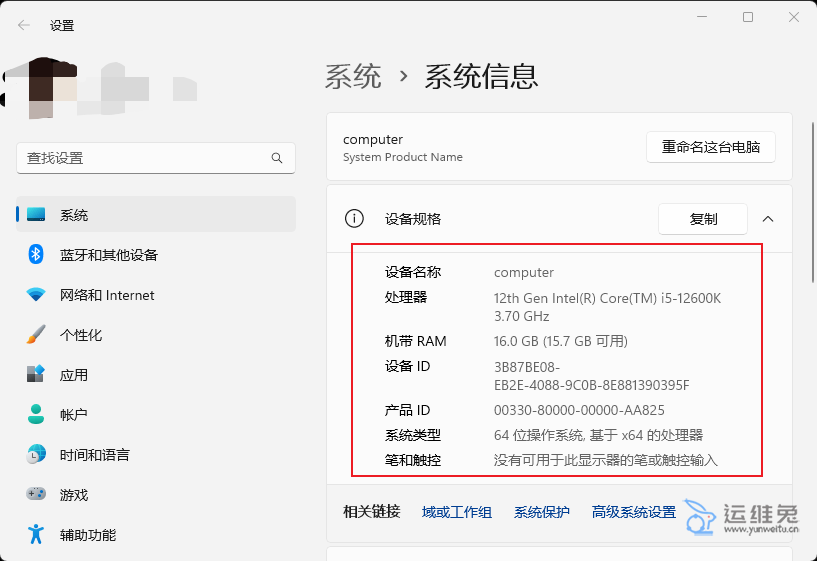
Task: Collapse the 设备规格 section chevron
Action: 767,219
